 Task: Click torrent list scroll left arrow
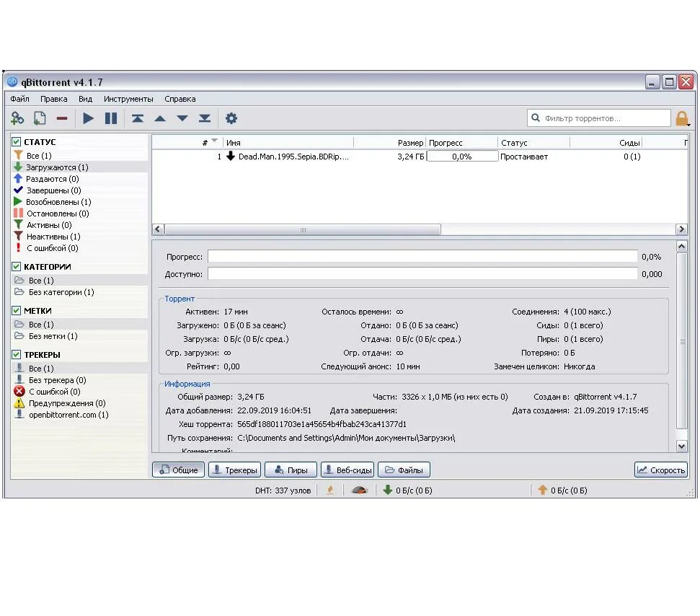[158, 229]
